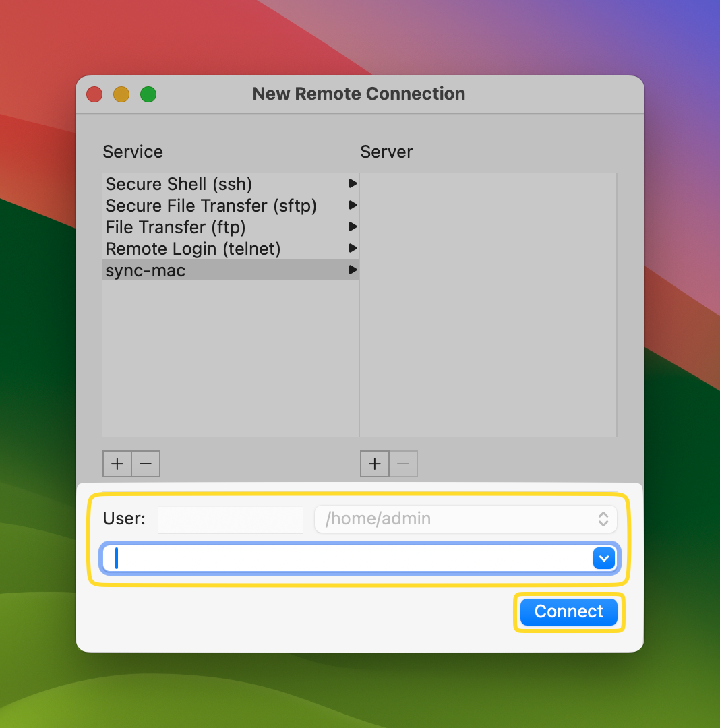
Task: Click the disabled remove server minus icon
Action: [403, 464]
